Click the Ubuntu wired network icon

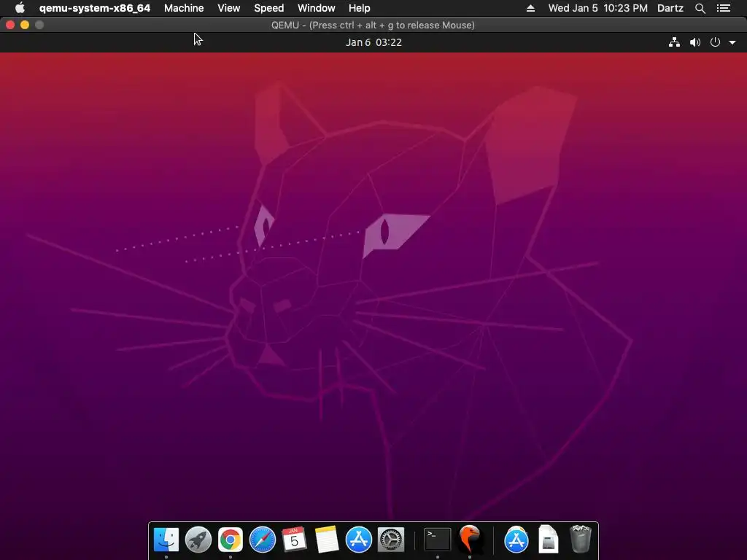pos(674,42)
